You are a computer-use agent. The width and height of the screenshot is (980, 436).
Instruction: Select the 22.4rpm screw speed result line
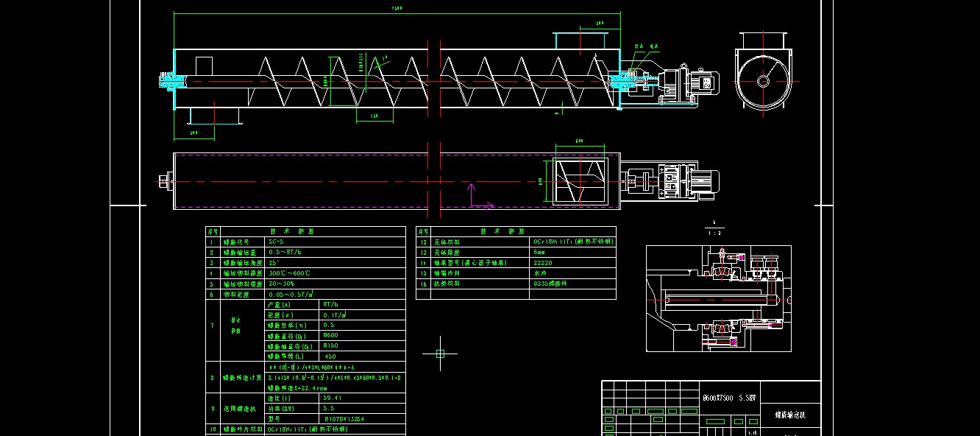pyautogui.click(x=297, y=388)
